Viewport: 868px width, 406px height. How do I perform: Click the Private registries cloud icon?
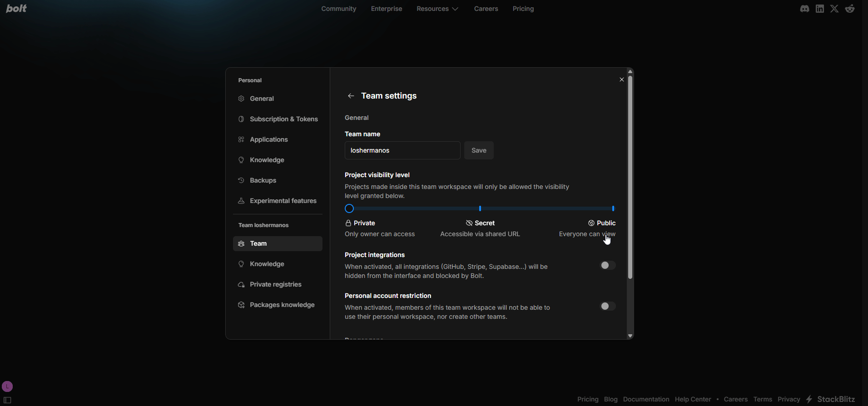click(x=241, y=284)
